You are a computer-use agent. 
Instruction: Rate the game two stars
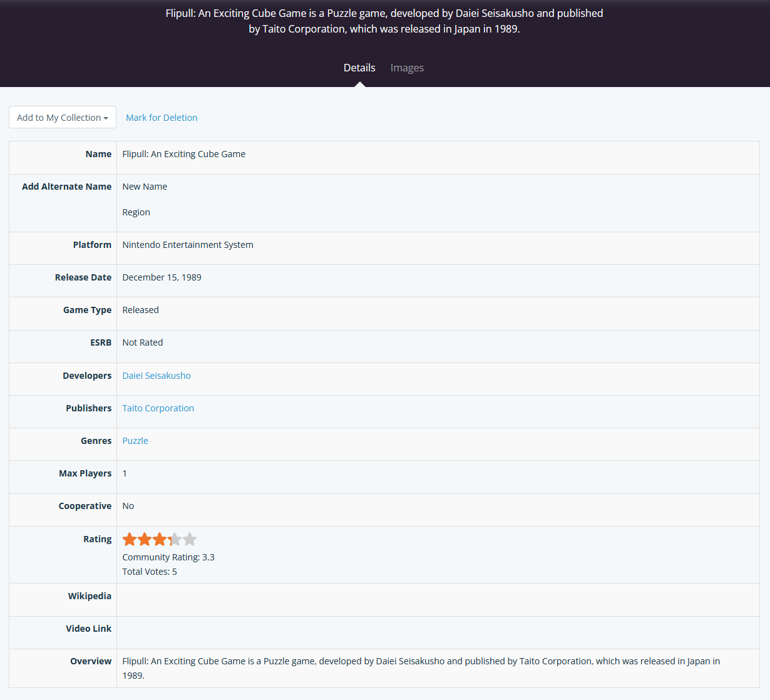coord(145,539)
